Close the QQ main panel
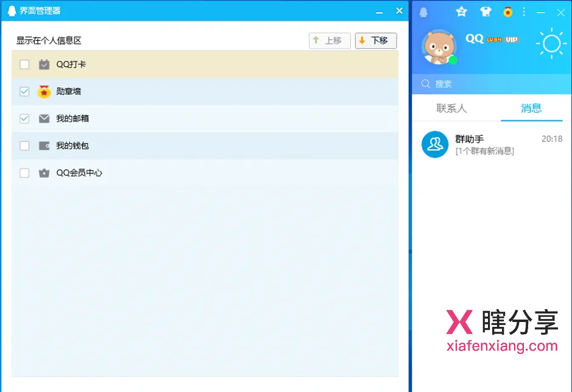The image size is (572, 392). tap(560, 13)
